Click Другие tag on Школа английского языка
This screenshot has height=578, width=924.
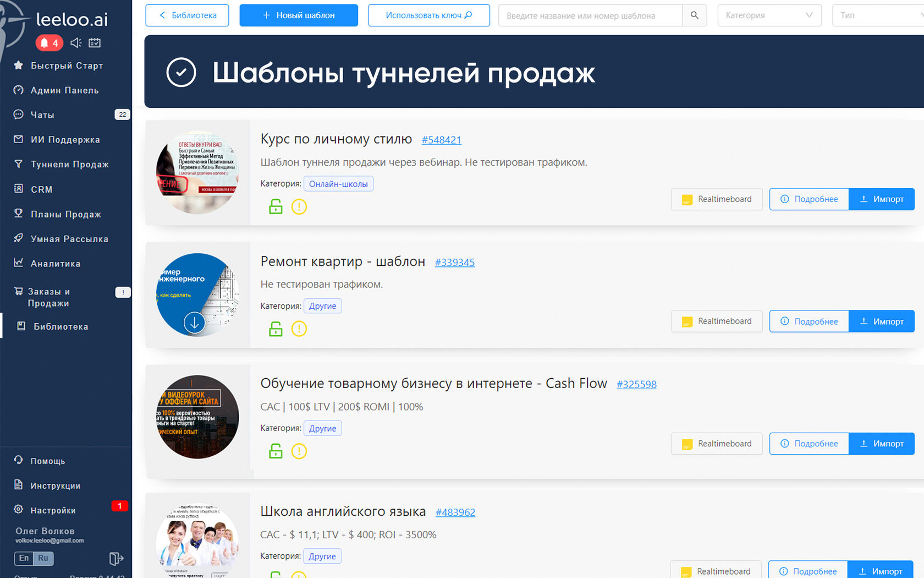click(322, 556)
